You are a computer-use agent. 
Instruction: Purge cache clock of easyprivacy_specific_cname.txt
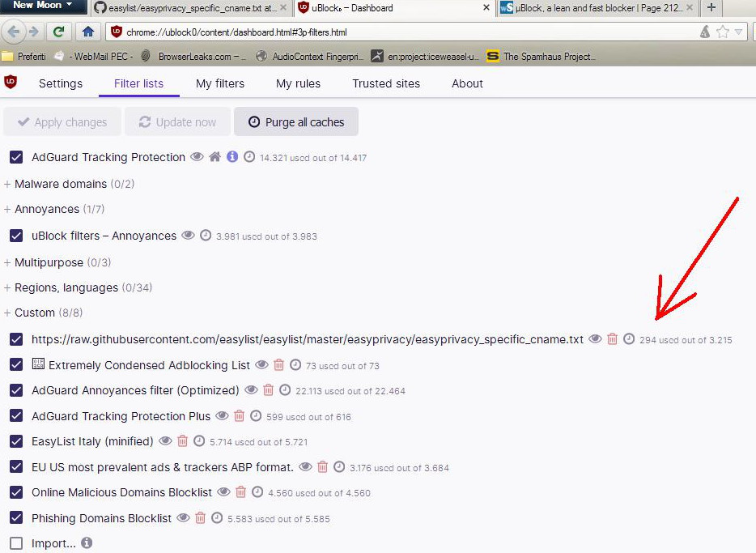pyautogui.click(x=629, y=339)
